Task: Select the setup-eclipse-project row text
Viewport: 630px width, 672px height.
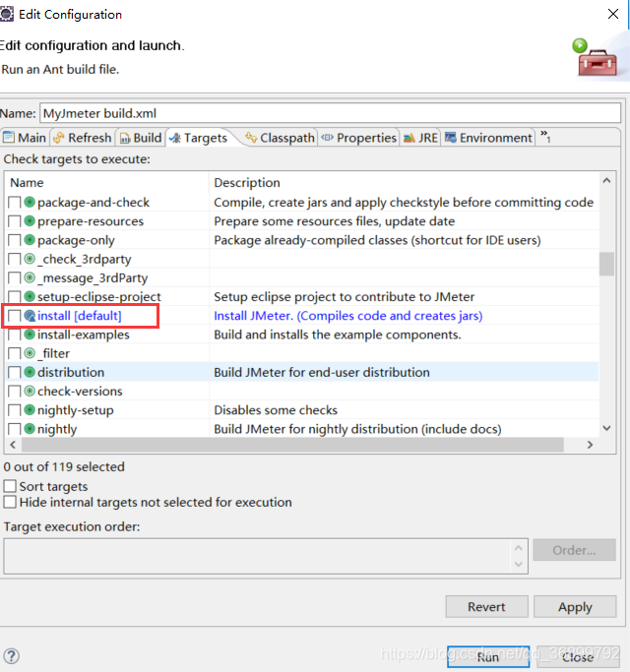Action: pos(99,296)
